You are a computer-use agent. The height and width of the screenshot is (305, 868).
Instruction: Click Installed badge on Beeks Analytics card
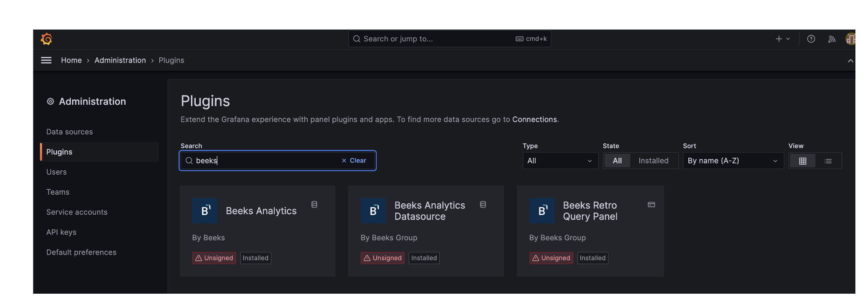(x=256, y=258)
